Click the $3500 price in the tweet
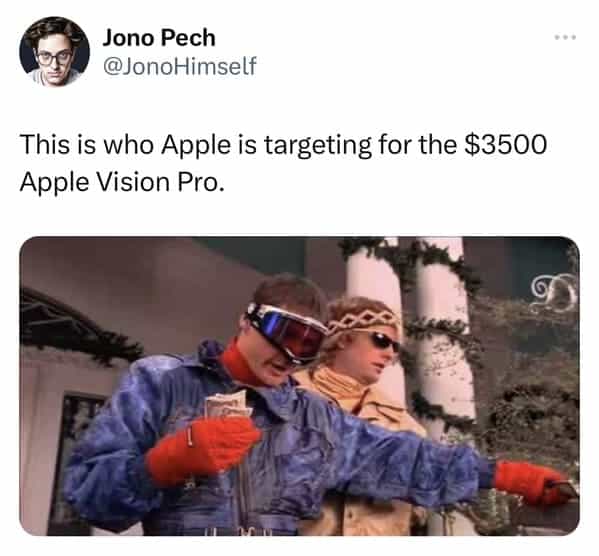The width and height of the screenshot is (599, 556). click(506, 145)
